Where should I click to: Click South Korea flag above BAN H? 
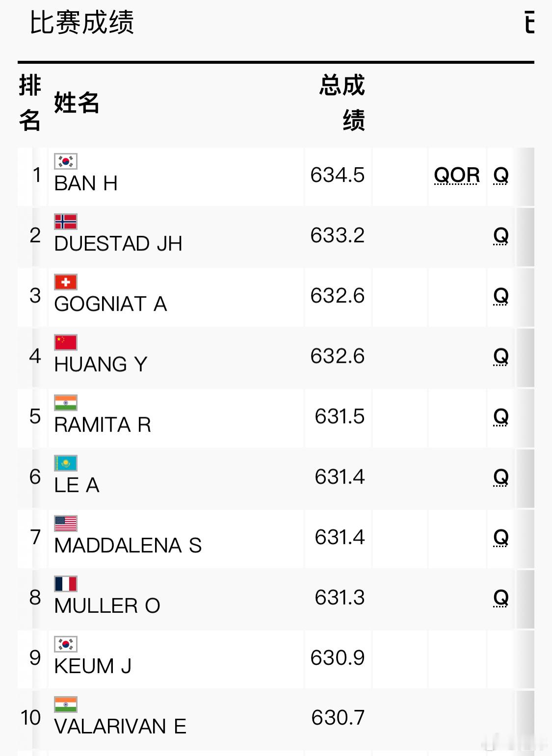66,161
